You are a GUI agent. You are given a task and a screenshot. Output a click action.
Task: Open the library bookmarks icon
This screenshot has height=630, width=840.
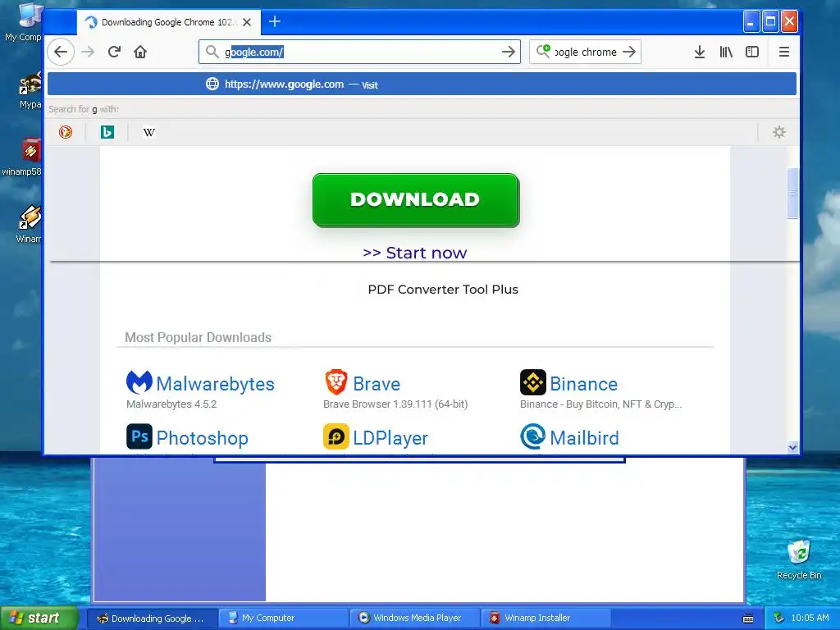click(726, 52)
